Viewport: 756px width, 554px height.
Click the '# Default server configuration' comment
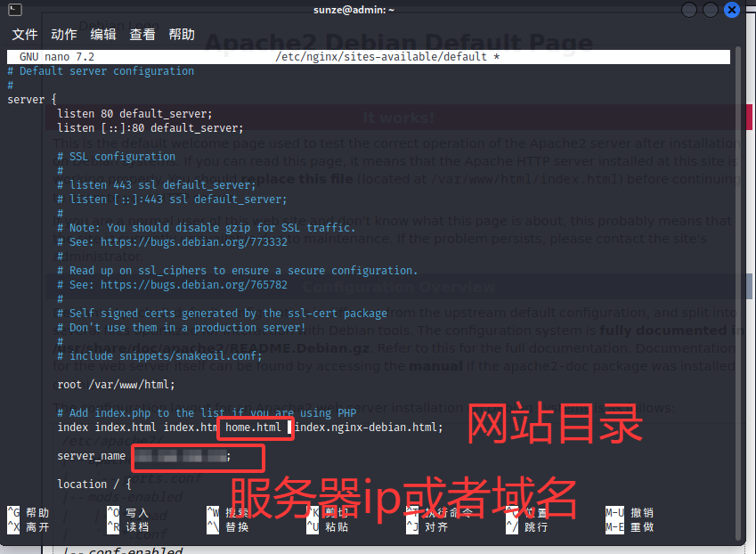click(x=101, y=71)
